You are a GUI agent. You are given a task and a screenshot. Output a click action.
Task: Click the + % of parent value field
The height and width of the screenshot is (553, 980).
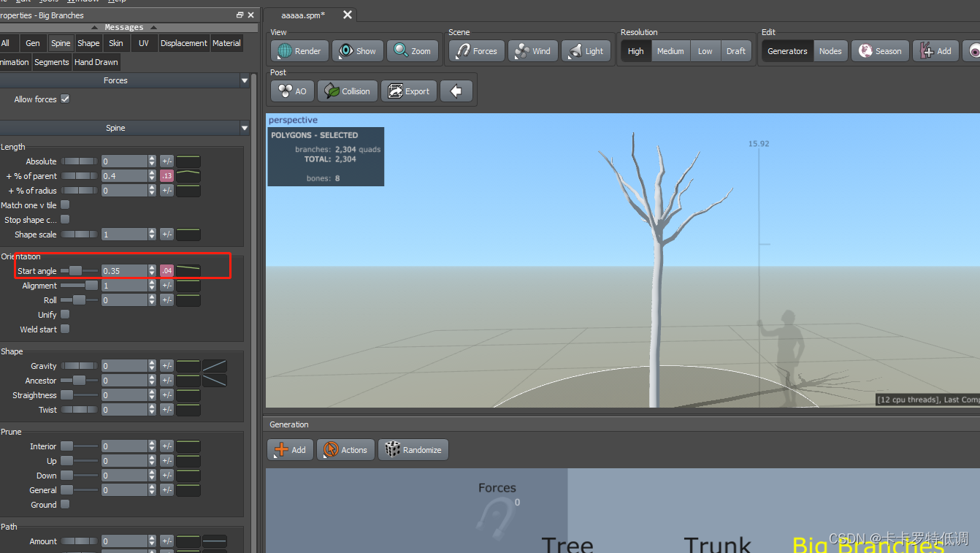(124, 176)
